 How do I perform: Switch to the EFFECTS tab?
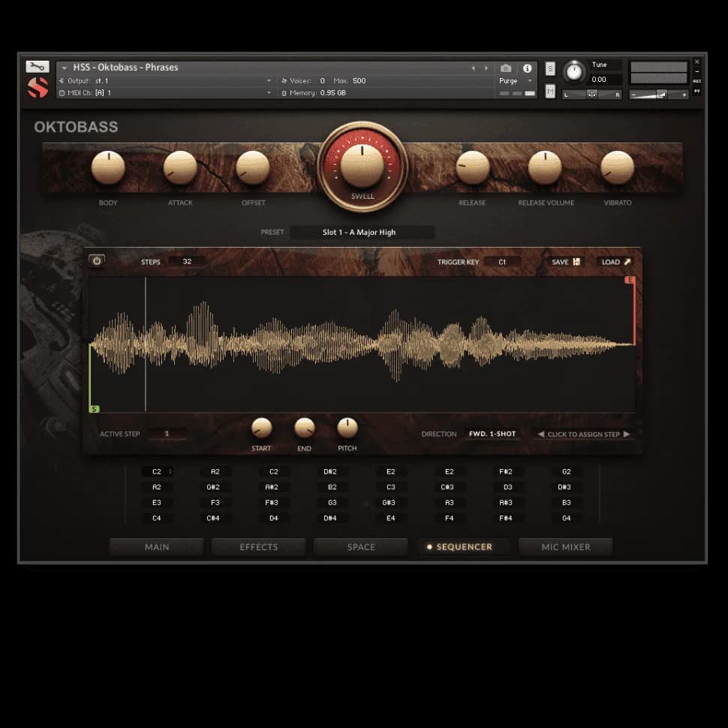[258, 546]
